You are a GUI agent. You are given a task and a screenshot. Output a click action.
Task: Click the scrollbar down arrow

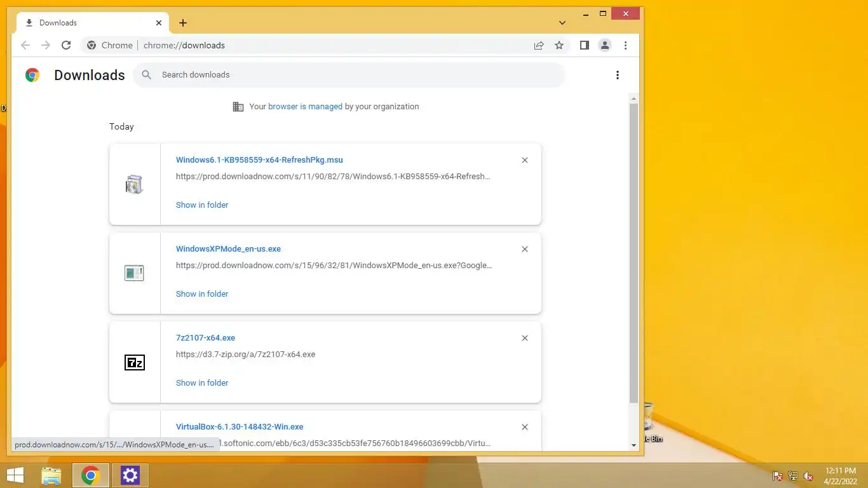coord(634,445)
